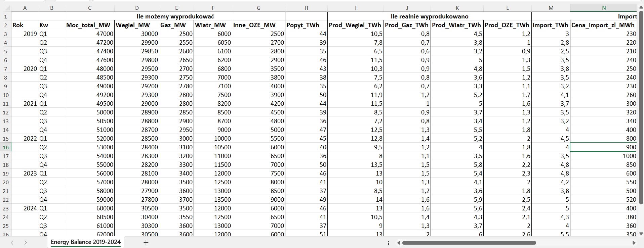Viewport: 644px width, 248px height.
Task: Select the 'Wegiel_MW' header cell
Action: pos(137,25)
